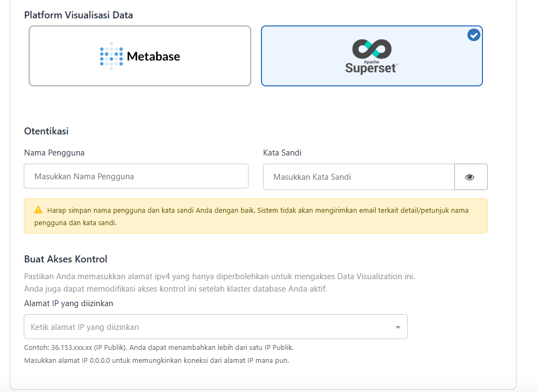Viewport: 537px width, 392px height.
Task: Focus the Kata Sandi password field
Action: coord(359,177)
